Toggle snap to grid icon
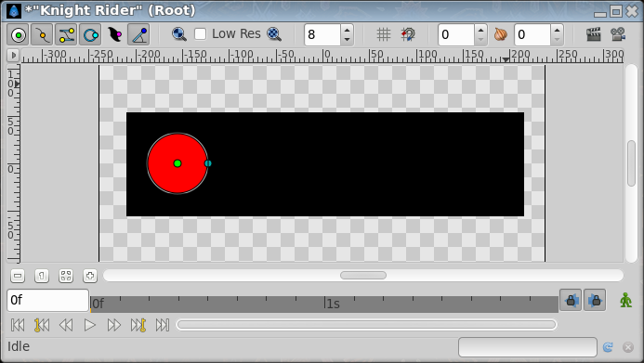Image resolution: width=644 pixels, height=363 pixels. click(x=408, y=34)
